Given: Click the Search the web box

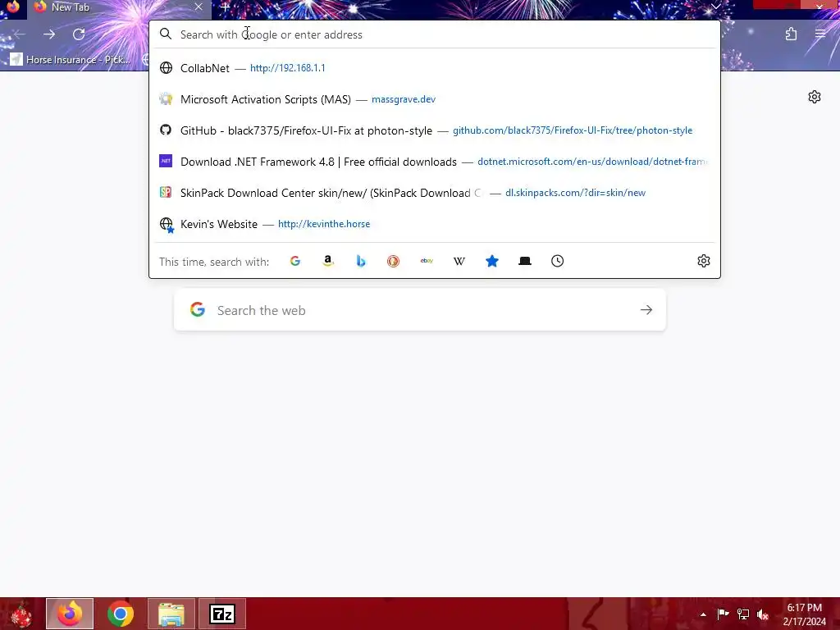Looking at the screenshot, I should 420,310.
